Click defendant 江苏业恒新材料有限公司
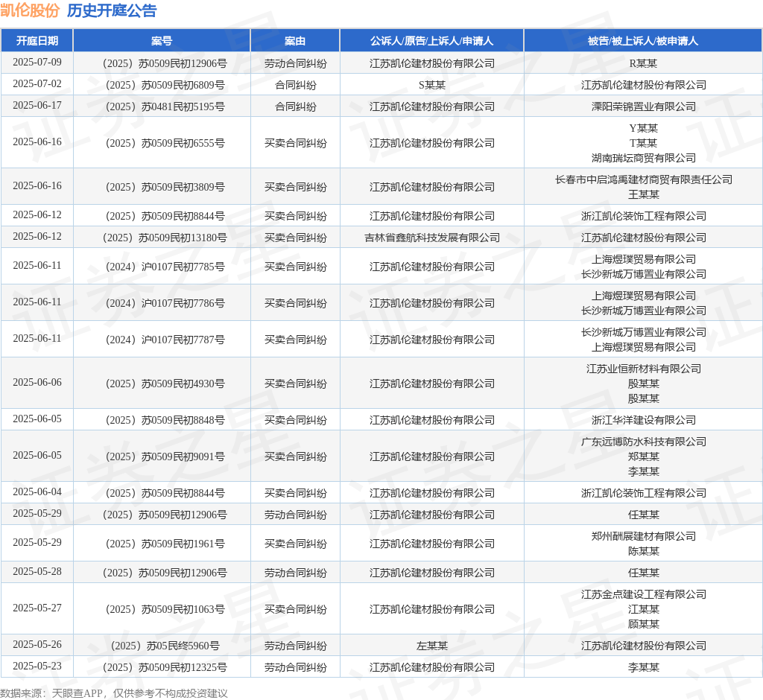Image resolution: width=763 pixels, height=700 pixels. pos(643,369)
